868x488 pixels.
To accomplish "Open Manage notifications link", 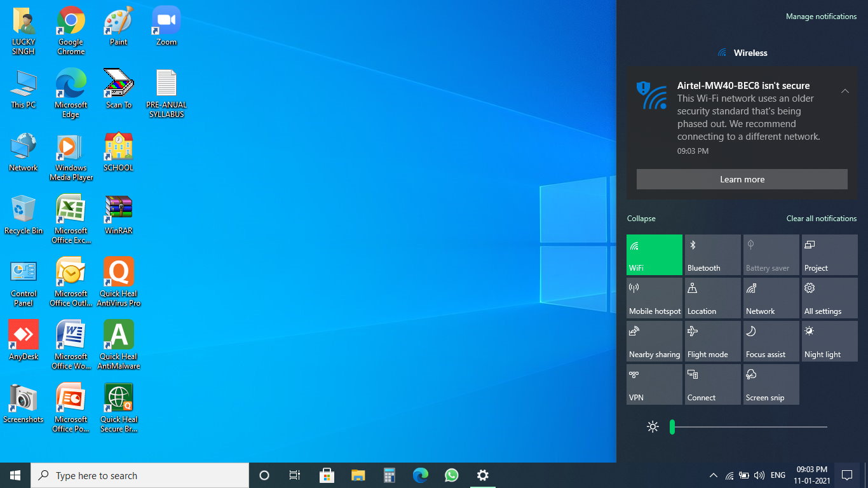I will point(821,17).
